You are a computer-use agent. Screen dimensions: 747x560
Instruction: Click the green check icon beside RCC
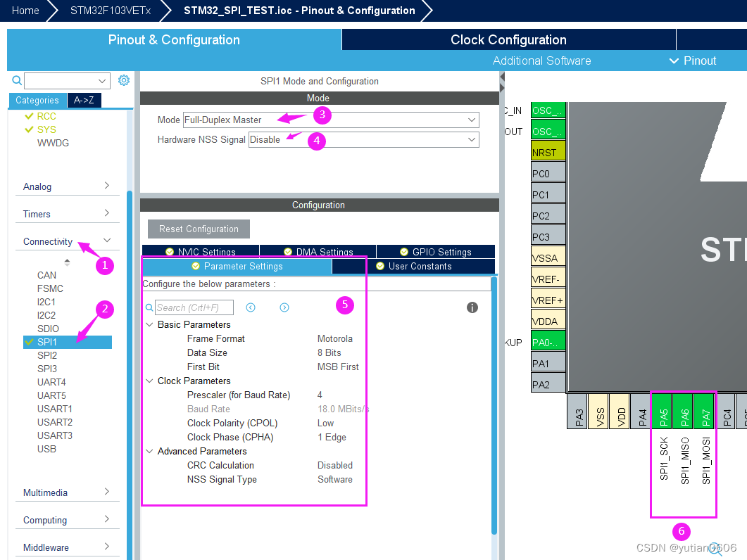tap(29, 116)
